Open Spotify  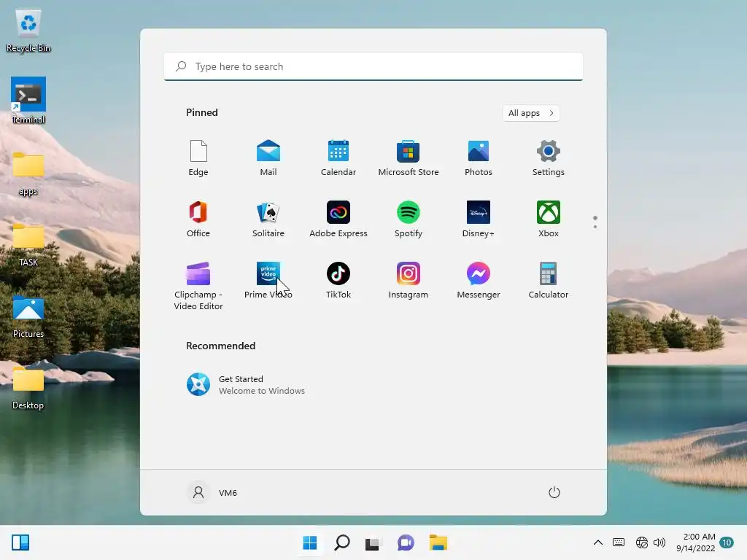point(409,219)
